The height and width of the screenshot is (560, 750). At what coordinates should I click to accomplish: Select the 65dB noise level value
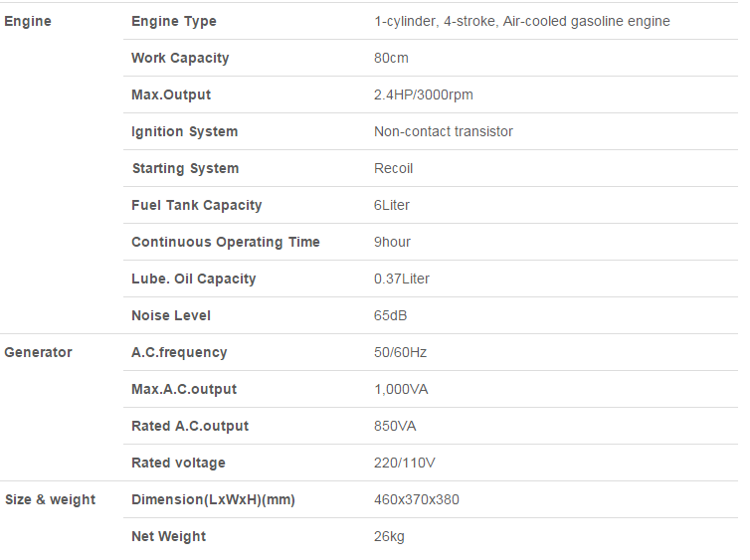[x=390, y=315]
